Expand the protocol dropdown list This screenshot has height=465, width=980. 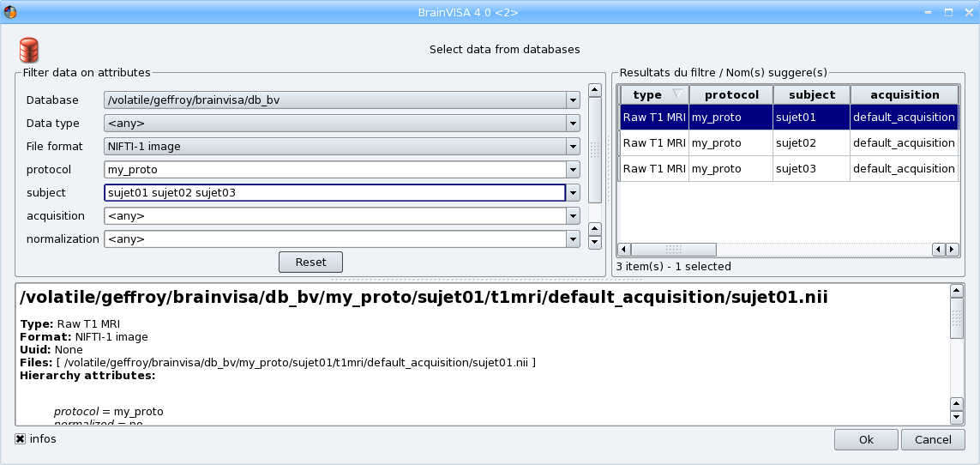(573, 170)
